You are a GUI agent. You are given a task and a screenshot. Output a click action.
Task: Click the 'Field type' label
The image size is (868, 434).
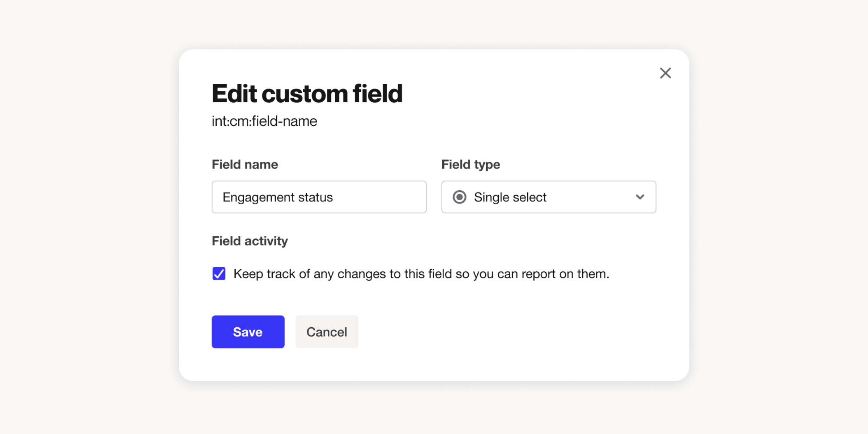point(471,165)
